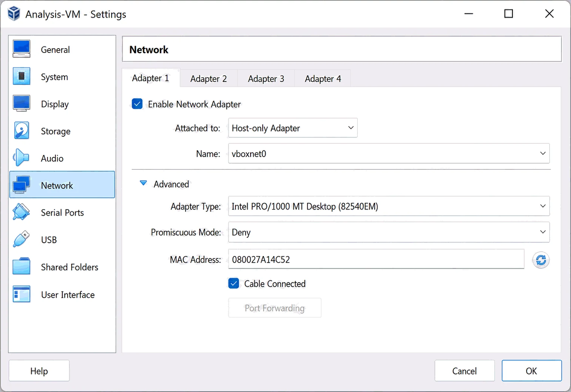Click the Help button
This screenshot has width=571, height=392.
[x=39, y=371]
